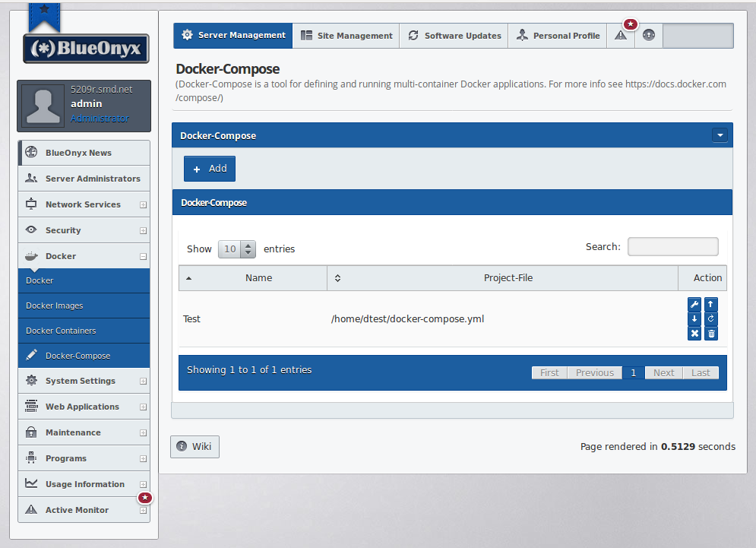Click the blue bookmark star ribbon
This screenshot has width=756, height=548.
(44, 17)
